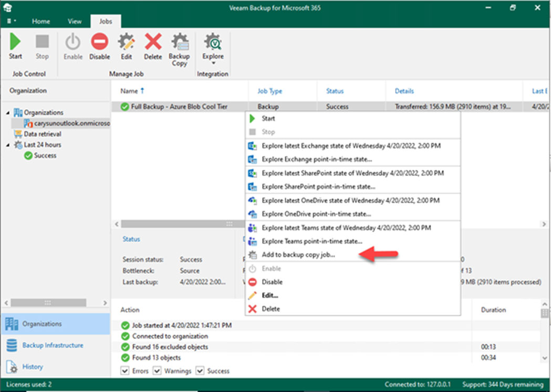Choose Explore Teams point-in-time state
Image resolution: width=551 pixels, height=392 pixels.
click(x=352, y=241)
